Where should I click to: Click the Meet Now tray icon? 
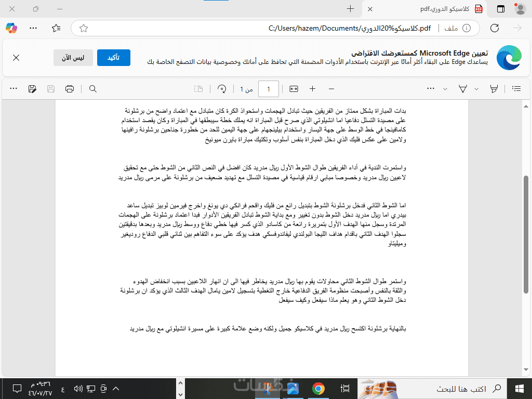103,389
